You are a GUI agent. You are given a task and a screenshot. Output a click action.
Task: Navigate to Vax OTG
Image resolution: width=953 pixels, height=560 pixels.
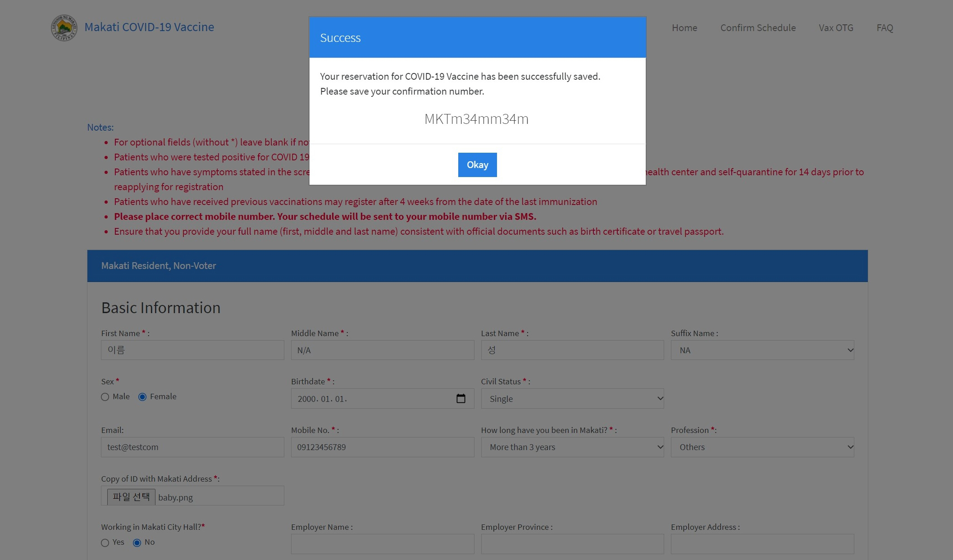click(x=835, y=28)
